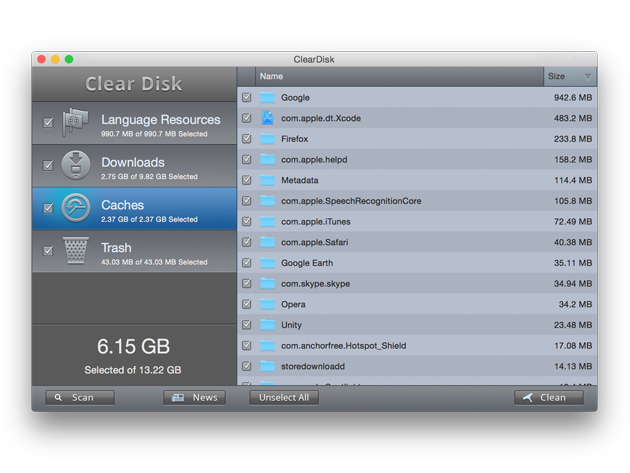Open the Downloads category
Screen dimensions: 630x473
tap(134, 166)
